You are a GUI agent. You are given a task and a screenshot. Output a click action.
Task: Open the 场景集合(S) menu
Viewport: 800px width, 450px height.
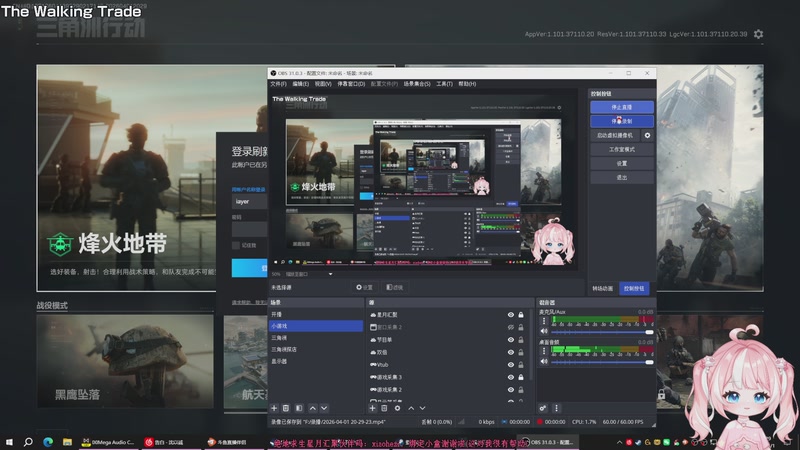(417, 84)
